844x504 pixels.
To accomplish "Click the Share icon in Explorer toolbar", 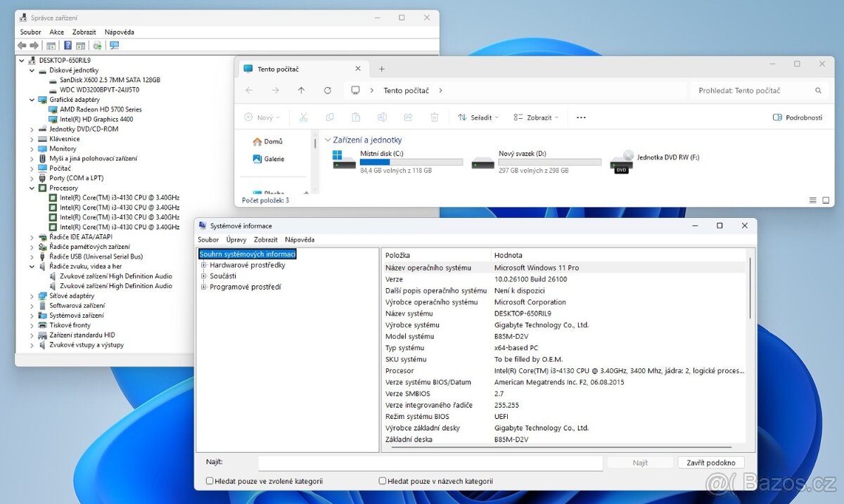I will tap(409, 117).
